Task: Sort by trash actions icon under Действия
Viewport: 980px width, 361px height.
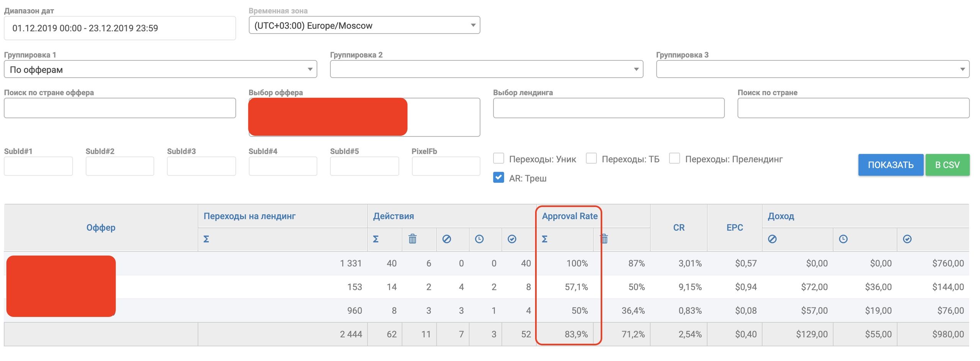Action: 412,239
